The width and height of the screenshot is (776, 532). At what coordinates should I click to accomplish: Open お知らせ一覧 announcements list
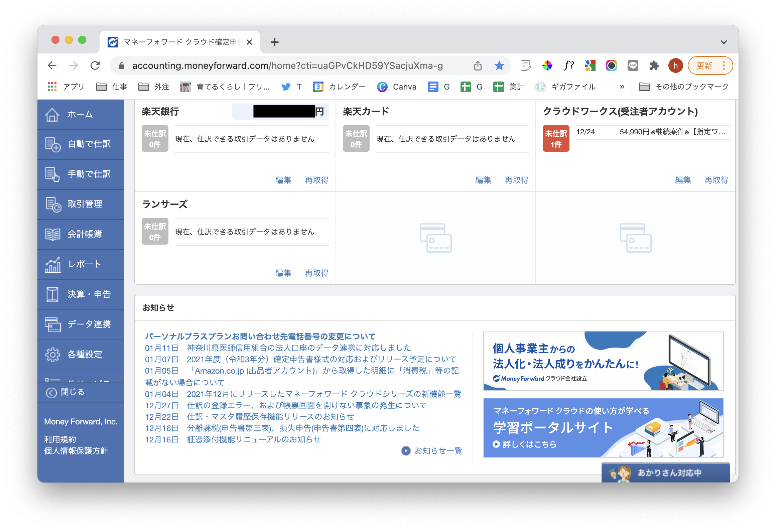point(438,451)
